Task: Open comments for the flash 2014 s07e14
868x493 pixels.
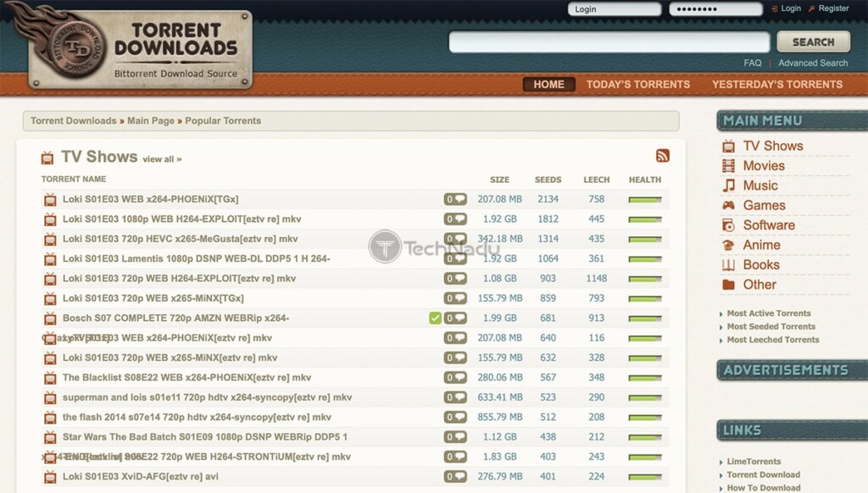Action: click(455, 418)
